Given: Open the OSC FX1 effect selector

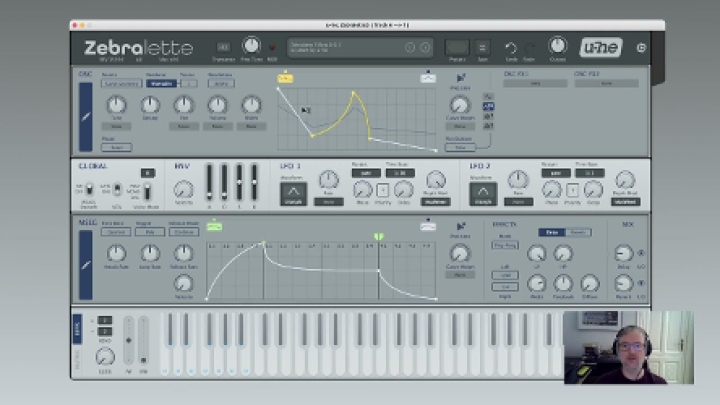Looking at the screenshot, I should click(x=535, y=84).
